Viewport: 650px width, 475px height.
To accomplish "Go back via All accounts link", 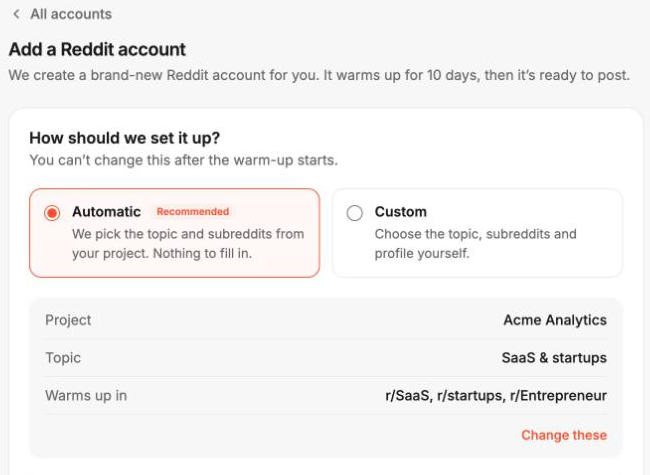I will coord(71,14).
